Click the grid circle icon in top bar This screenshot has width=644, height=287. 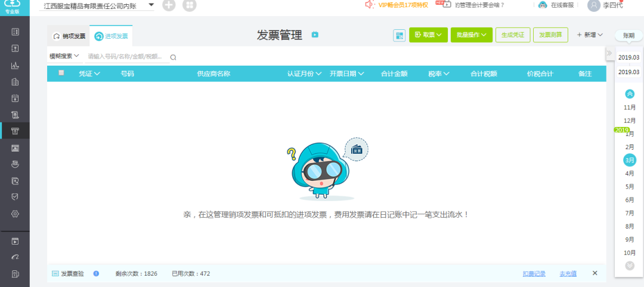190,5
